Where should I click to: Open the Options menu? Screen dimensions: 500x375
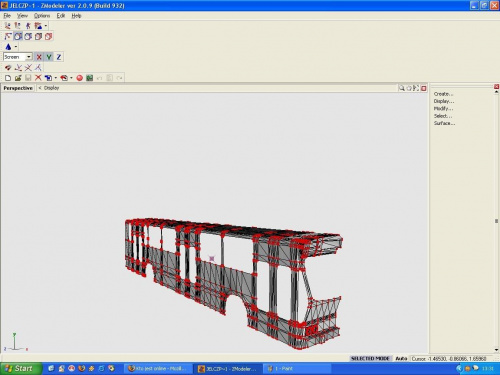pos(42,16)
